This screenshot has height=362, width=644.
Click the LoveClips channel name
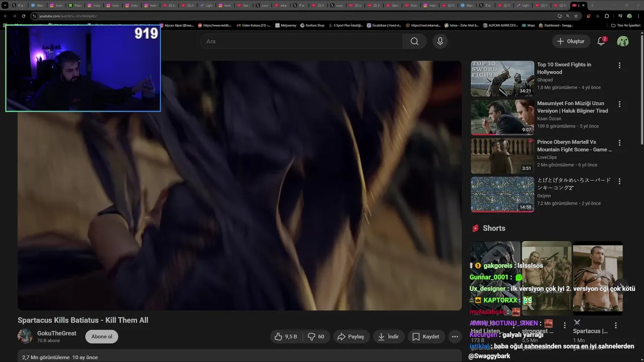coord(547,157)
